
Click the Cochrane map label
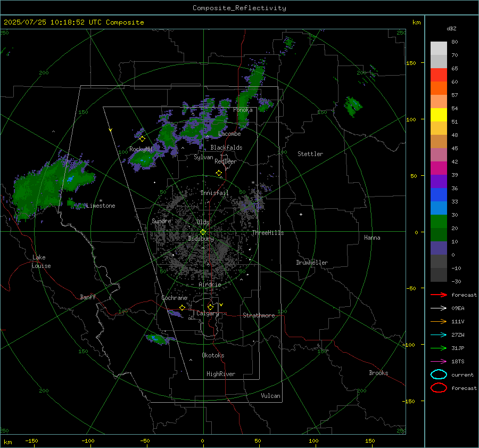pyautogui.click(x=174, y=298)
